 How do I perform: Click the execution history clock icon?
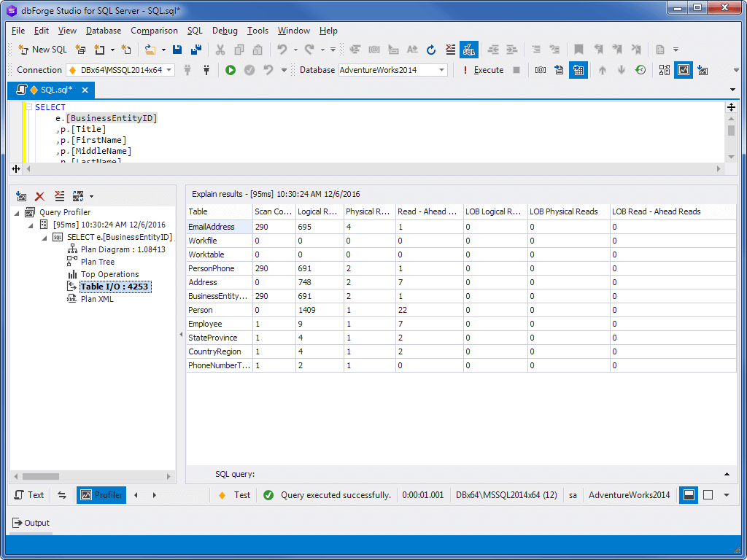[640, 70]
